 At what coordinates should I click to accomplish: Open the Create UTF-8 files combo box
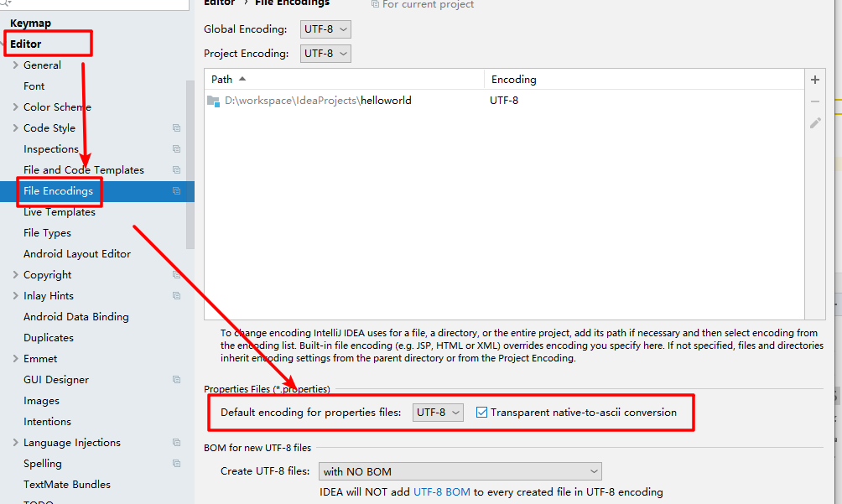(x=460, y=471)
